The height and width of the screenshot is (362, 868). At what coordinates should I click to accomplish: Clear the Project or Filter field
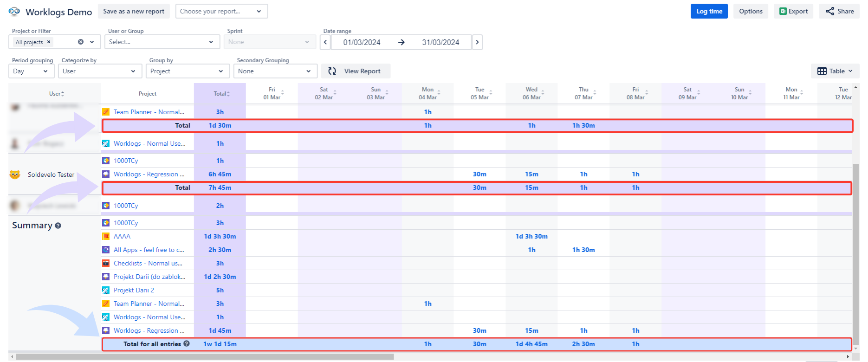tap(81, 42)
